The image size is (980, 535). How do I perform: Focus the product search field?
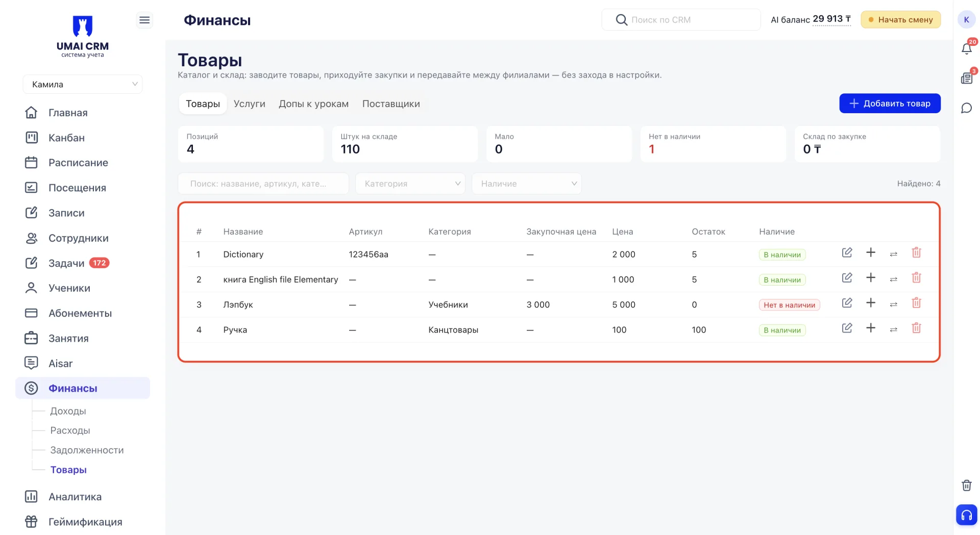263,184
